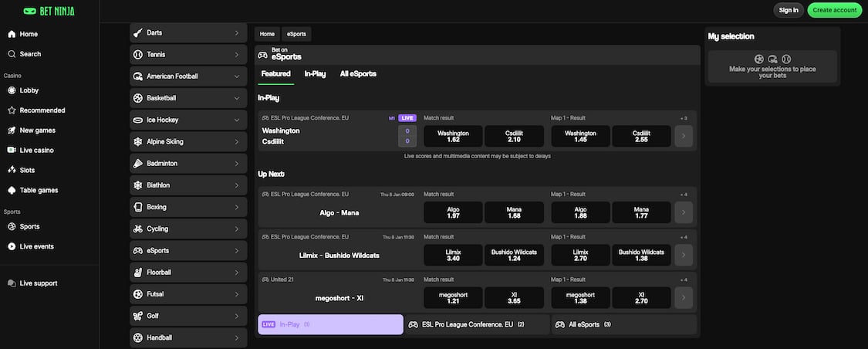The image size is (868, 349).
Task: Click the Home breadcrumb
Action: point(267,34)
